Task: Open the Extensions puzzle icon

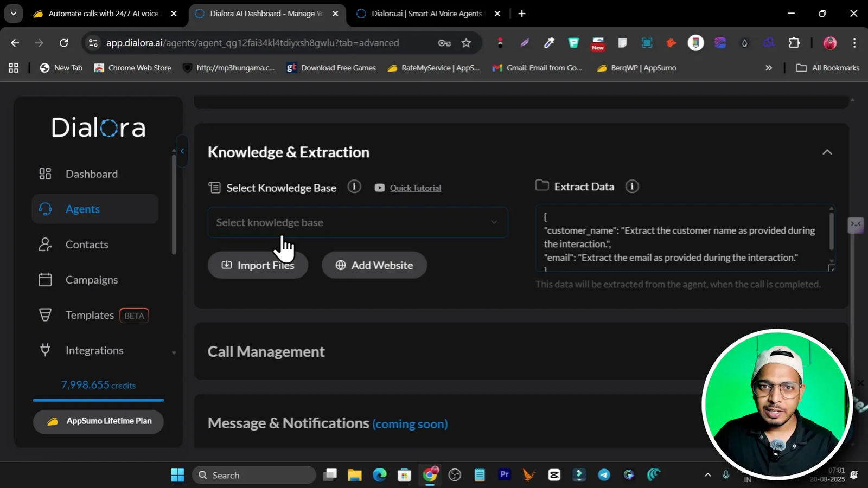Action: pyautogui.click(x=794, y=43)
